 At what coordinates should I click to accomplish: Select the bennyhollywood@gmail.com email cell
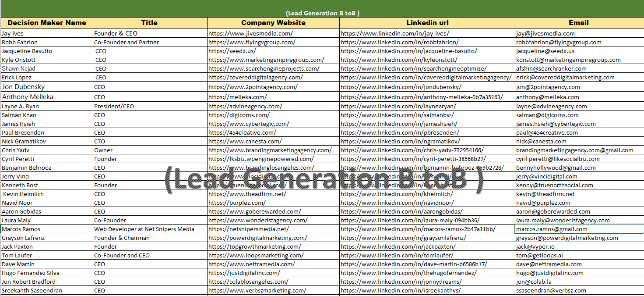coord(579,168)
